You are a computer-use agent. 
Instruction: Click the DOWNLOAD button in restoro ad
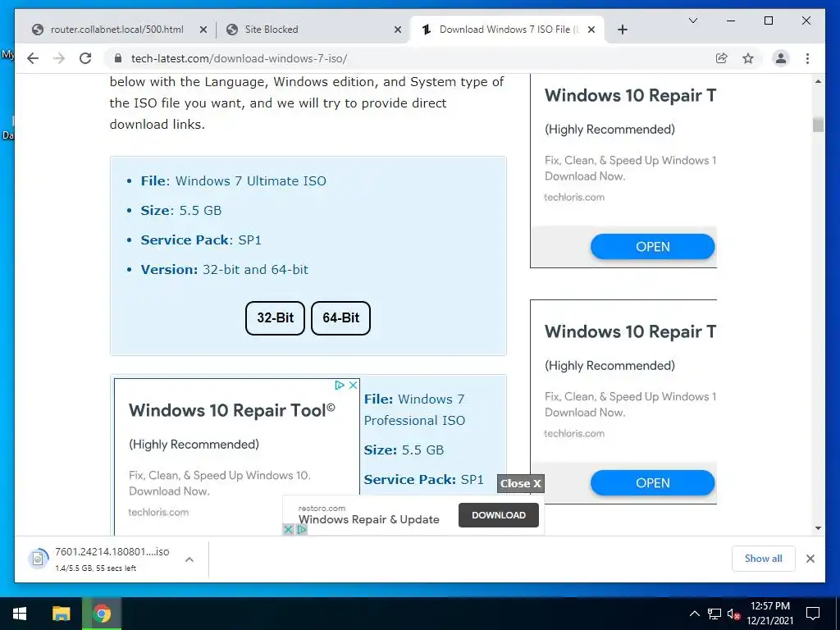click(498, 515)
